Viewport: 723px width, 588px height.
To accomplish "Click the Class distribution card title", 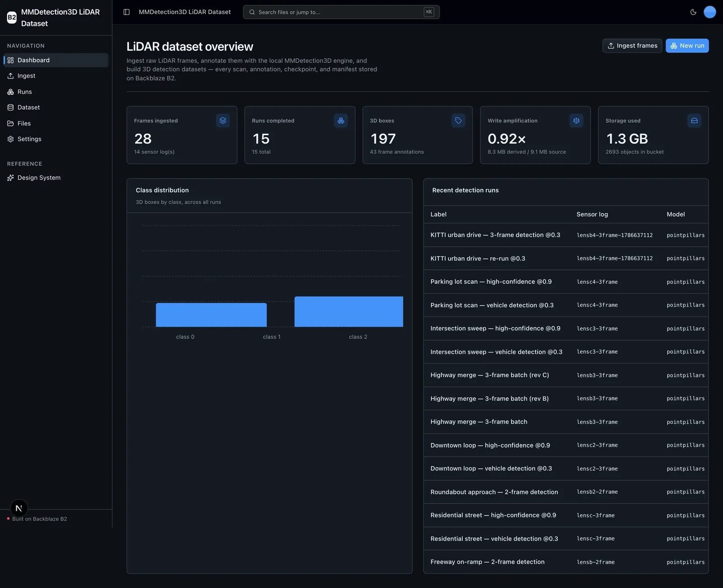I will (x=162, y=190).
